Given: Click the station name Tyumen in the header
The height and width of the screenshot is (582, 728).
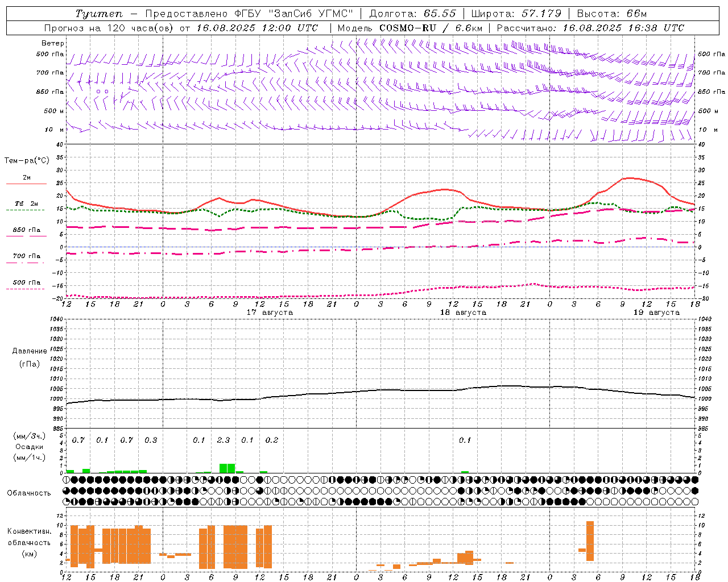Looking at the screenshot, I should [99, 14].
